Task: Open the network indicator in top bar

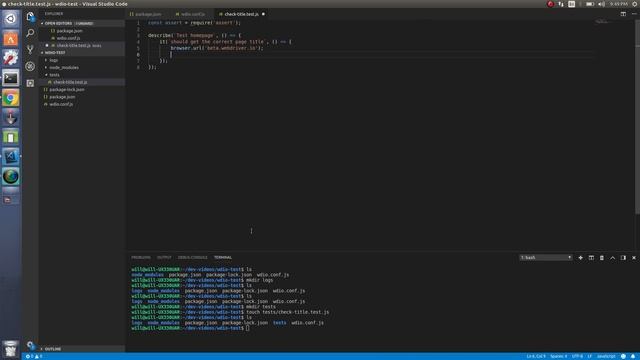Action: click(561, 4)
